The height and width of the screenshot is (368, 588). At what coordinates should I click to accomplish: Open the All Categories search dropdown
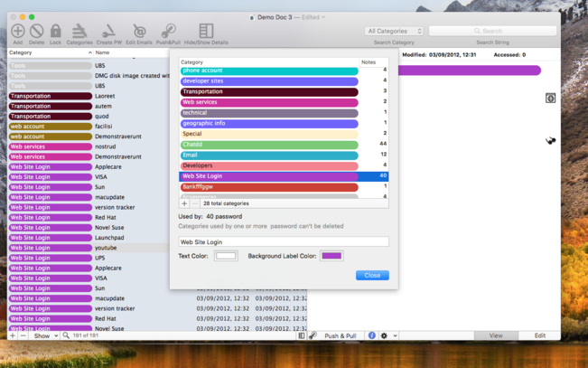[x=394, y=31]
